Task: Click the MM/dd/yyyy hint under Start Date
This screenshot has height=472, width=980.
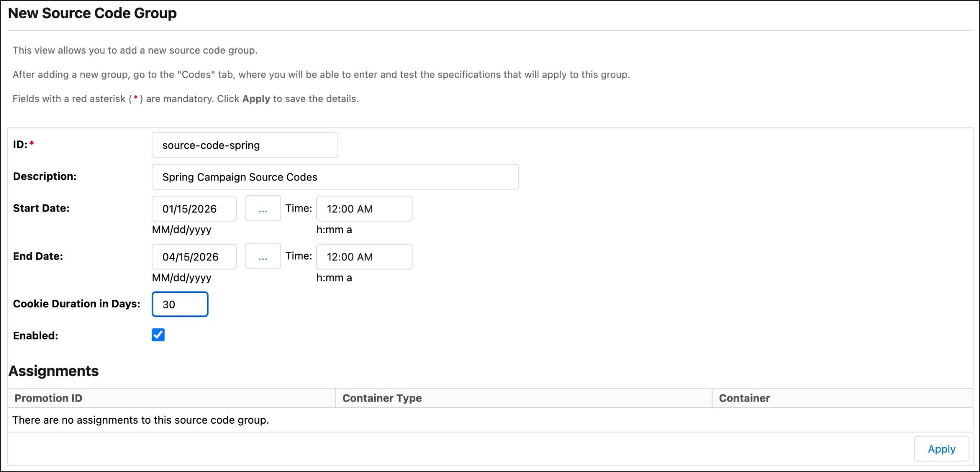Action: coord(182,230)
